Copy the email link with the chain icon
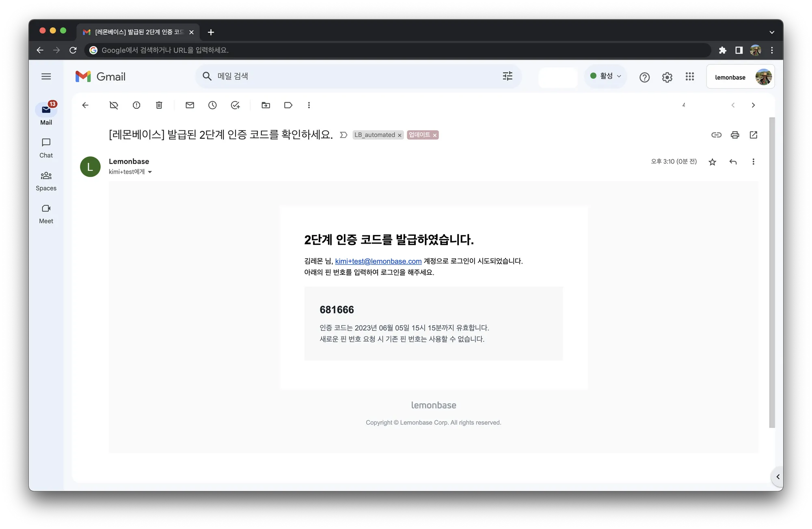 [716, 135]
